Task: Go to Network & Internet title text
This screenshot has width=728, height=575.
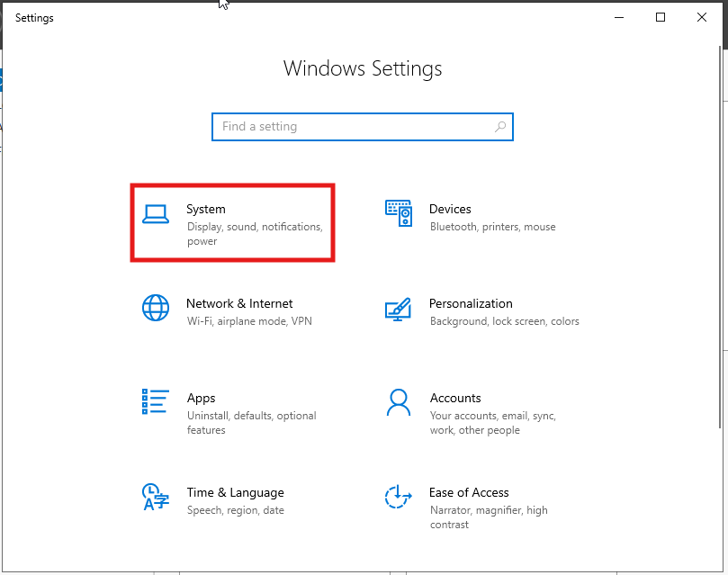Action: coord(239,303)
